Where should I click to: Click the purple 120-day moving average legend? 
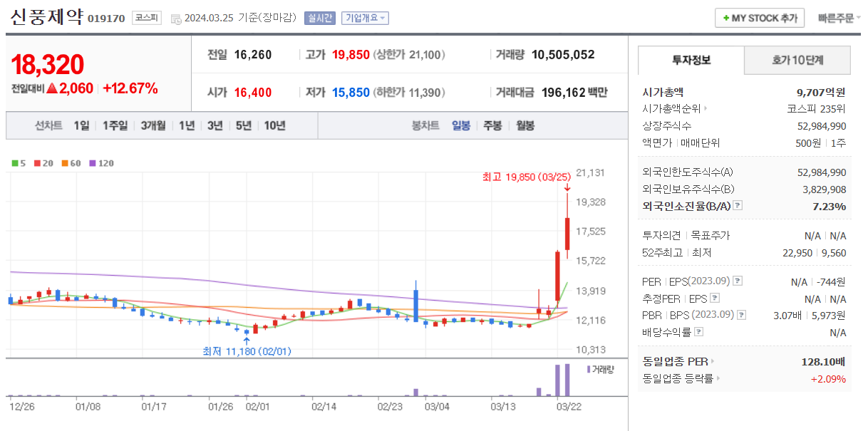pos(100,163)
